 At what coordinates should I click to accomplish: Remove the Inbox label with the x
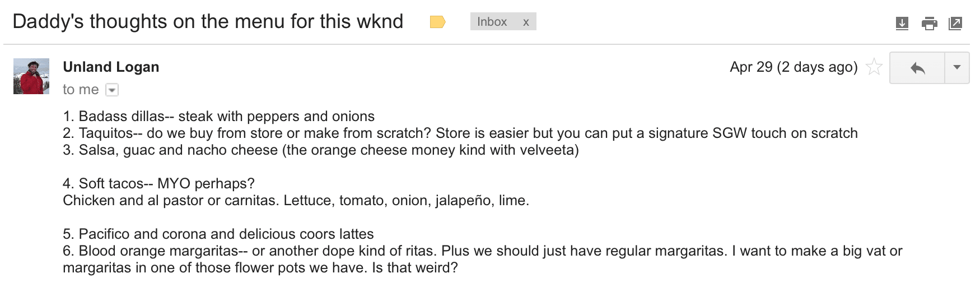click(526, 22)
